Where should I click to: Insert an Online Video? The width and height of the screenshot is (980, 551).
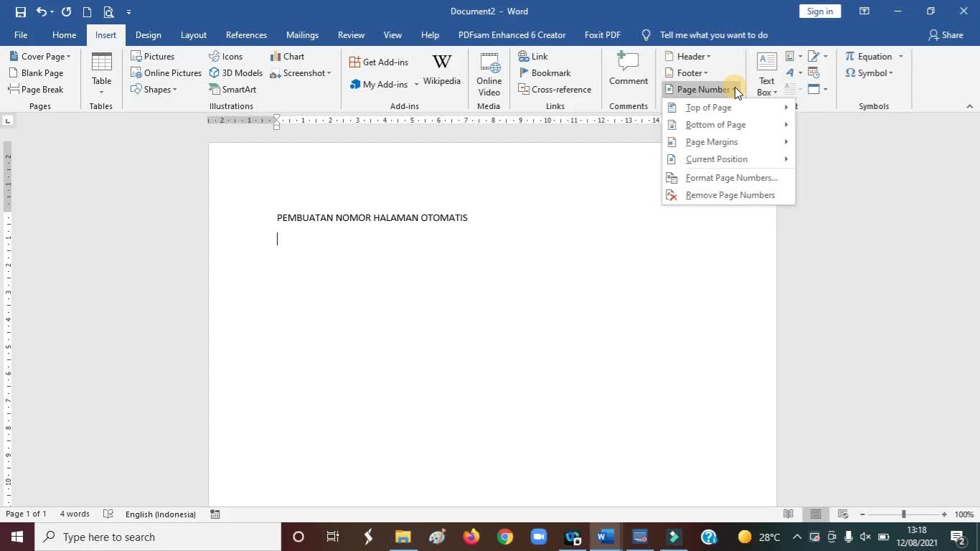click(x=489, y=74)
